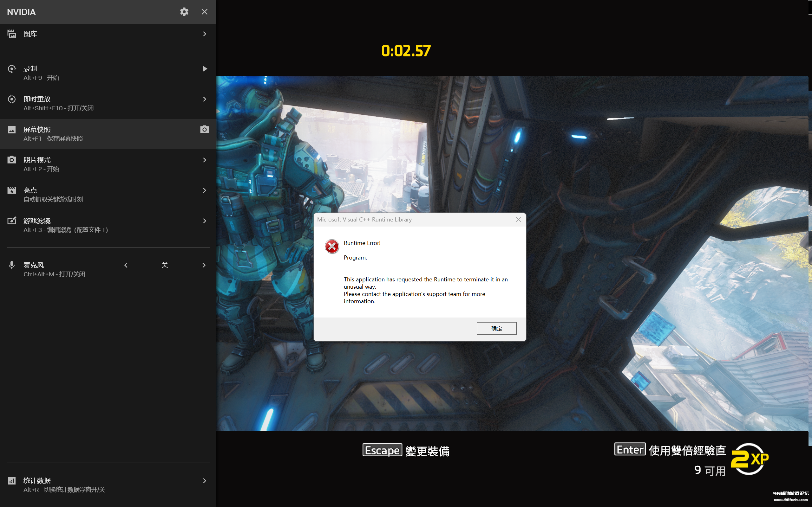Toggle microphone to next state

click(x=204, y=265)
